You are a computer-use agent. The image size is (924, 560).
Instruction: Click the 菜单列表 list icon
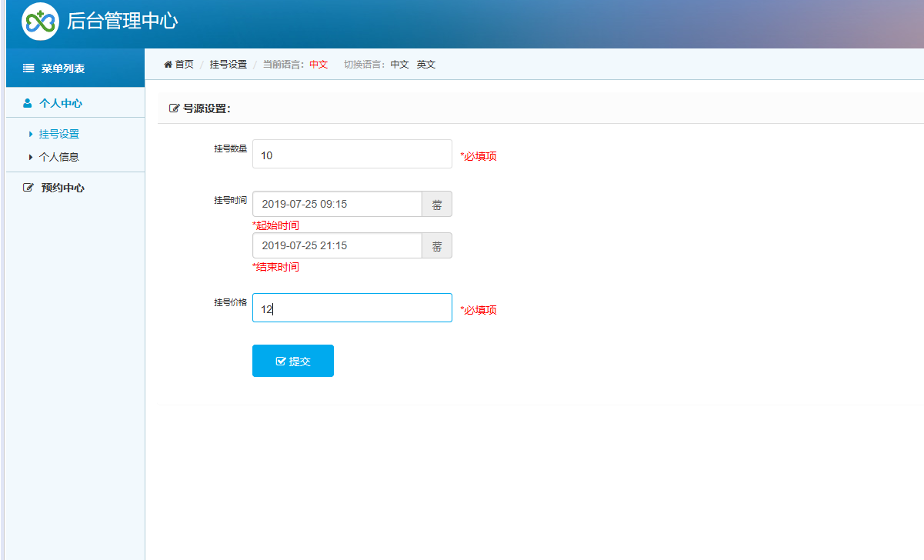28,68
